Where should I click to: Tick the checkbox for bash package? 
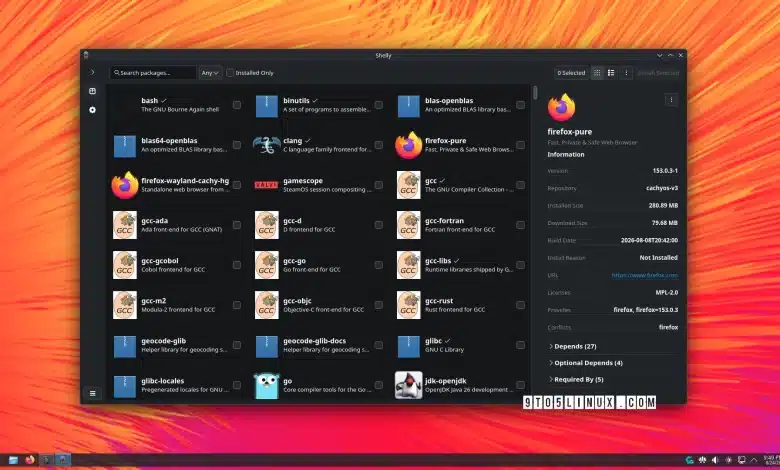click(x=237, y=105)
